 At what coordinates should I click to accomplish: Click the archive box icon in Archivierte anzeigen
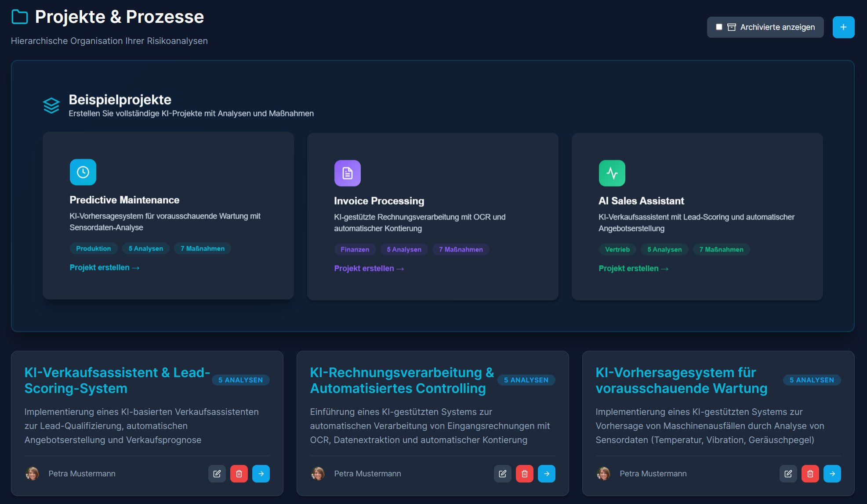732,27
